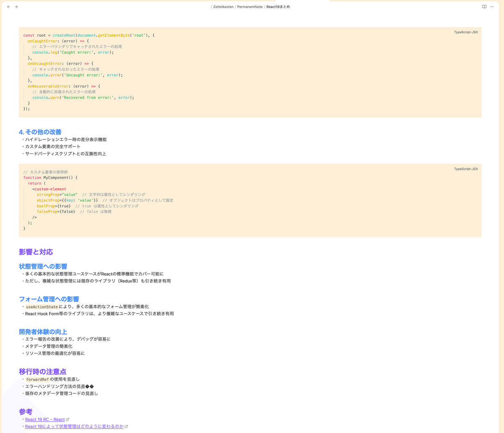Click the heading 移行時の注意点

pos(42,372)
